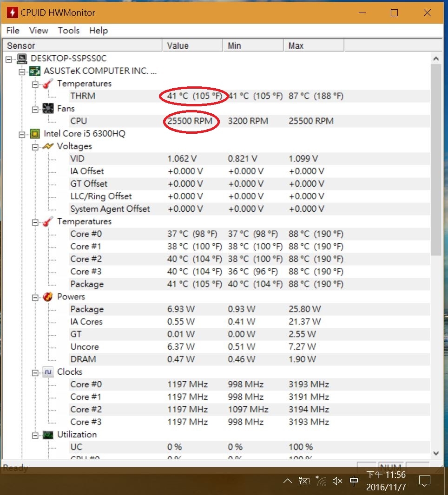Collapse the Voltages group

[35, 147]
